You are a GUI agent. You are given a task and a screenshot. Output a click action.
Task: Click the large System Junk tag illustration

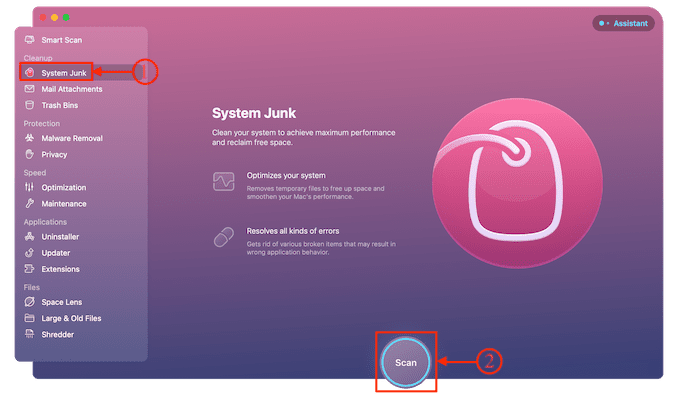(517, 183)
